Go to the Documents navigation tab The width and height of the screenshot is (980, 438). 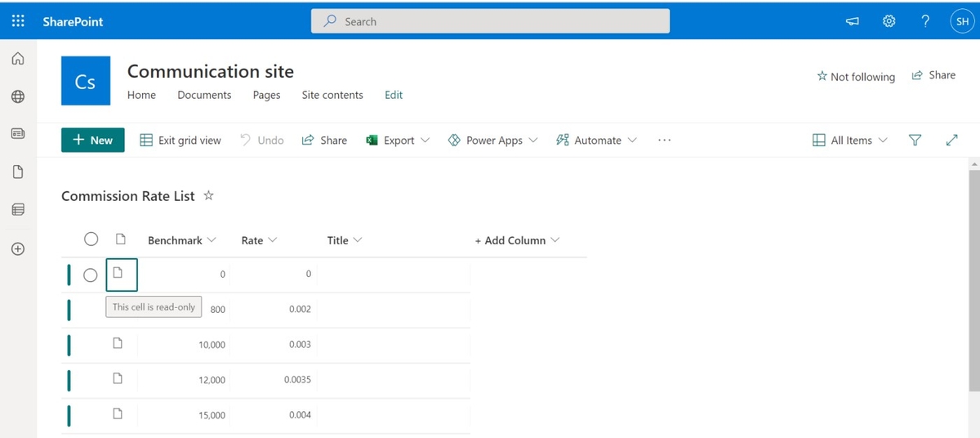pyautogui.click(x=204, y=95)
